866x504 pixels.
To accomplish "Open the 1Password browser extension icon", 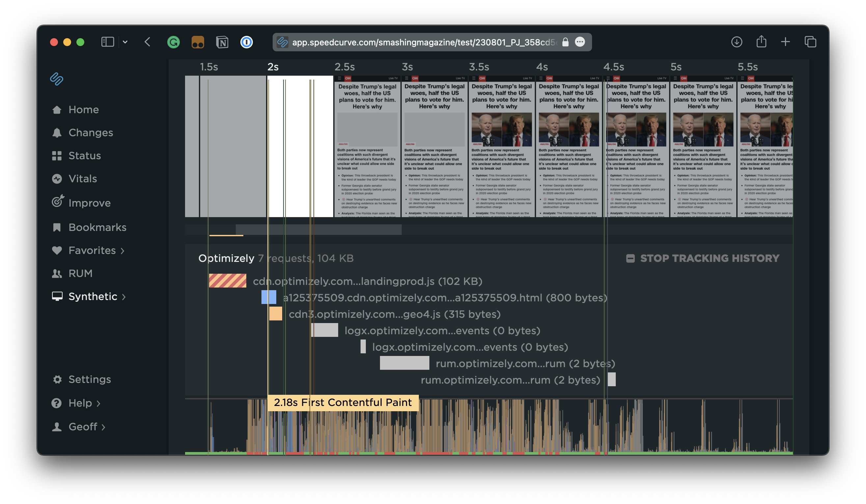I will point(246,42).
